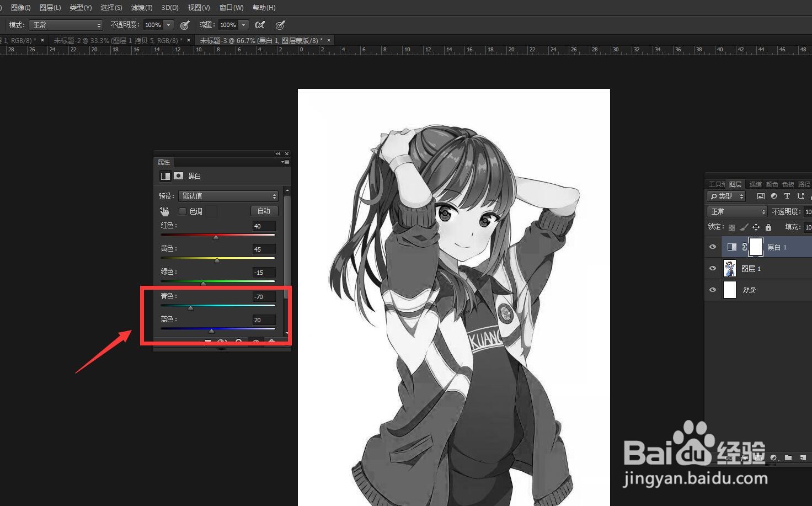Open the 窗口(W) menu
812x506 pixels.
click(x=231, y=8)
